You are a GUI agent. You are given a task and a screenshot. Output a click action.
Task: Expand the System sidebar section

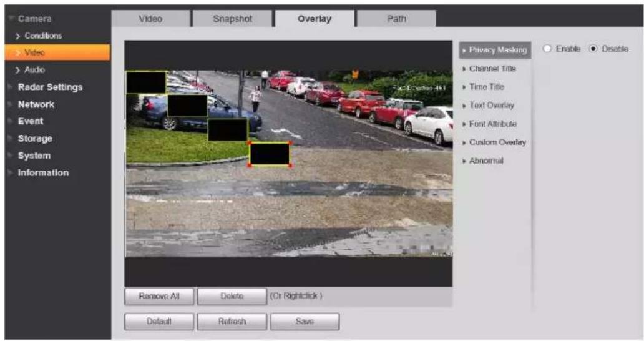tap(34, 156)
